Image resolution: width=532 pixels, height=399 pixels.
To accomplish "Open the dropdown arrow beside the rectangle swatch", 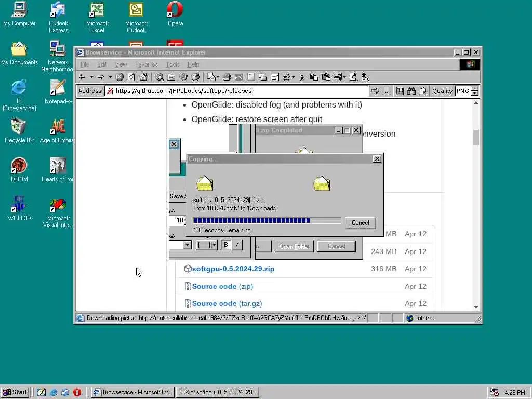I will point(215,245).
